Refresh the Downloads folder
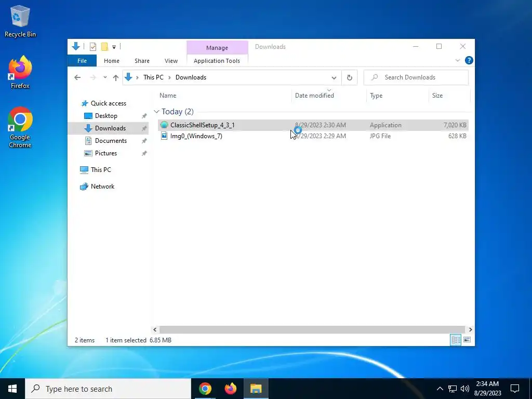Image resolution: width=532 pixels, height=399 pixels. (x=350, y=78)
